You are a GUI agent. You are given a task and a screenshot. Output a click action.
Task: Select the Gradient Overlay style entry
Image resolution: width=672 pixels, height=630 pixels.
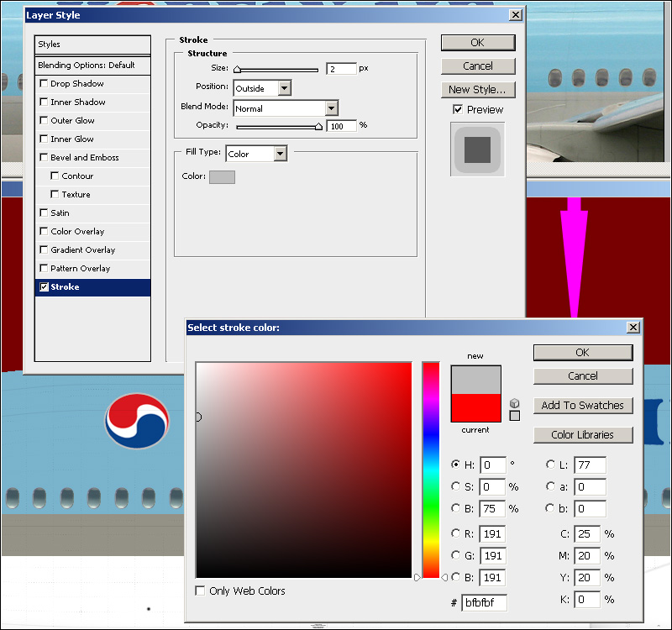click(82, 250)
